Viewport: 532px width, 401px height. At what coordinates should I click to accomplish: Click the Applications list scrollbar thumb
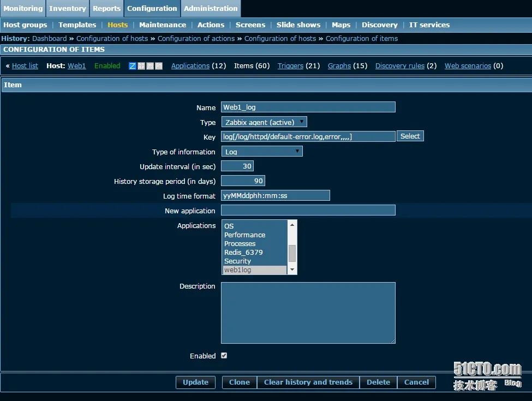(292, 253)
